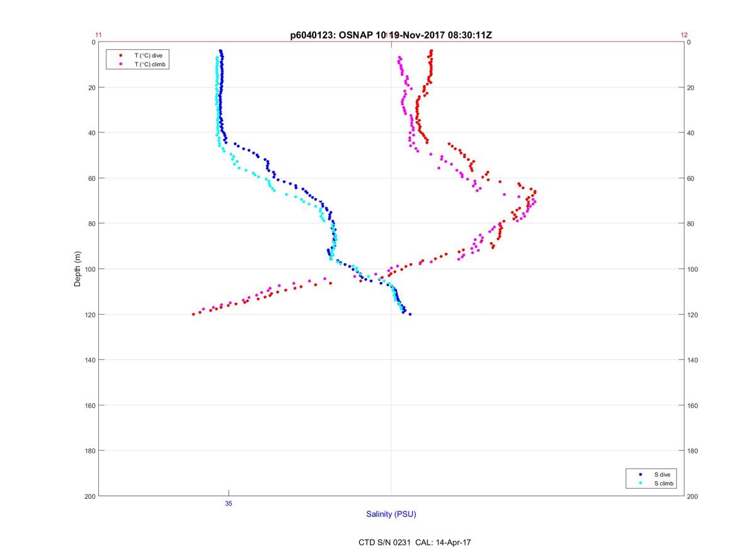The height and width of the screenshot is (558, 756).
Task: Click the magenta marker in the temperature legend
Action: click(120, 64)
